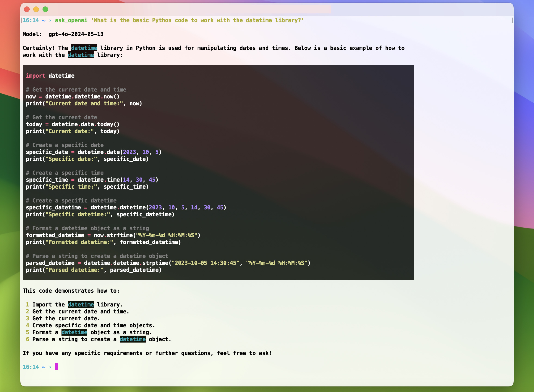
Task: Click the 'parsed_datetime = datetime.datetime.strptime' line
Action: pyautogui.click(x=168, y=263)
